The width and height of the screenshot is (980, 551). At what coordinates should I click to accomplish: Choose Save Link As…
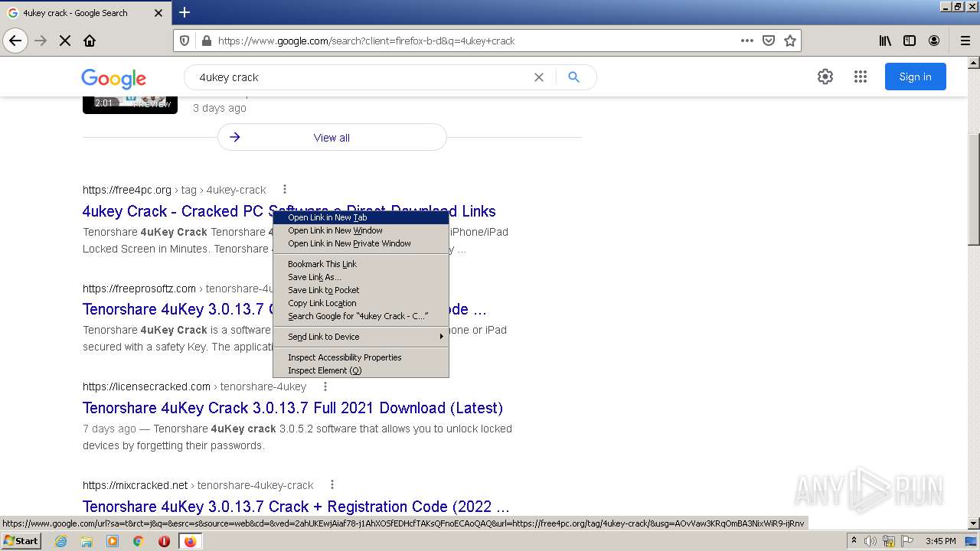pyautogui.click(x=361, y=277)
